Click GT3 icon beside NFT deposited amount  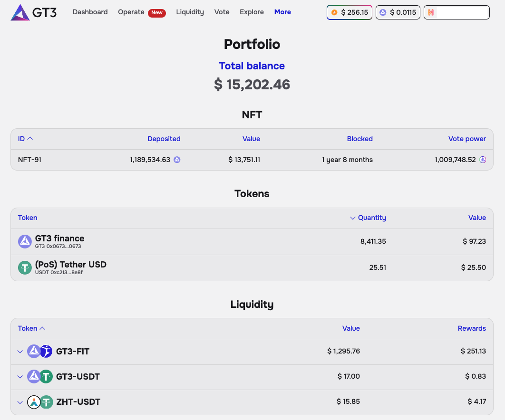point(177,160)
